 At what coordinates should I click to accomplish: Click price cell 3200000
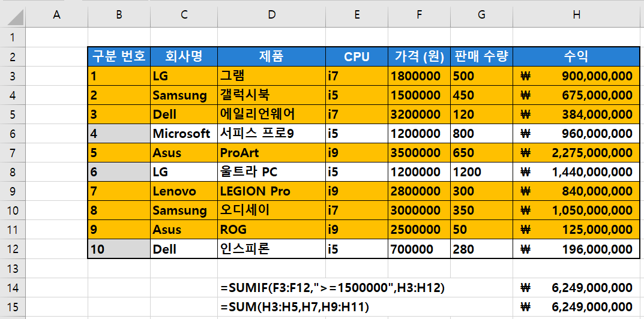pos(419,114)
